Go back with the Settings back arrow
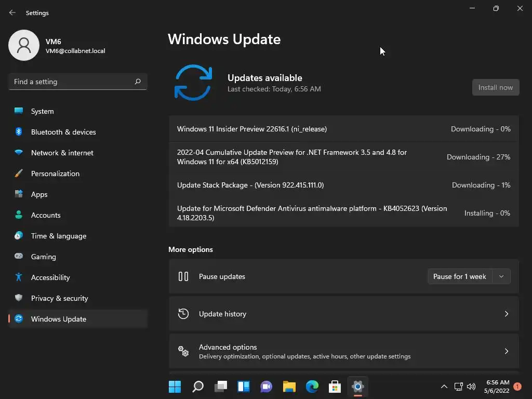The width and height of the screenshot is (532, 399). point(12,12)
